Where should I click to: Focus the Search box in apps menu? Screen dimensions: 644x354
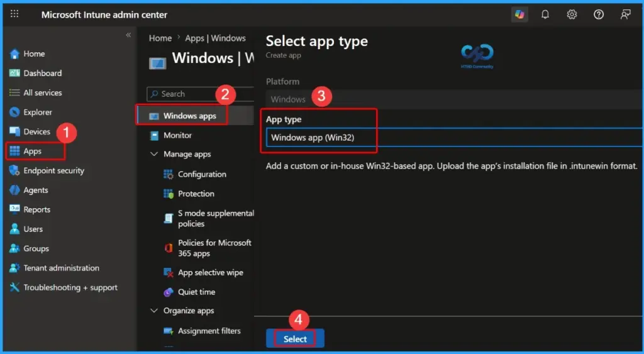201,94
